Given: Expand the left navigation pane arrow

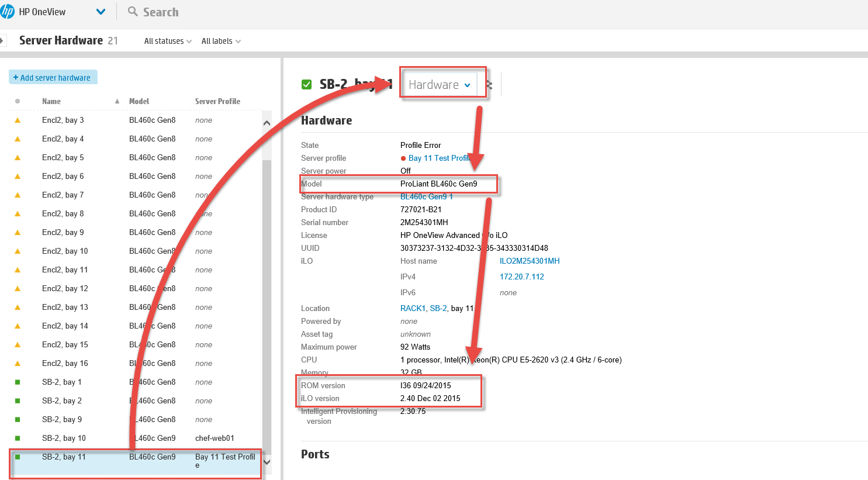Looking at the screenshot, I should [2, 40].
